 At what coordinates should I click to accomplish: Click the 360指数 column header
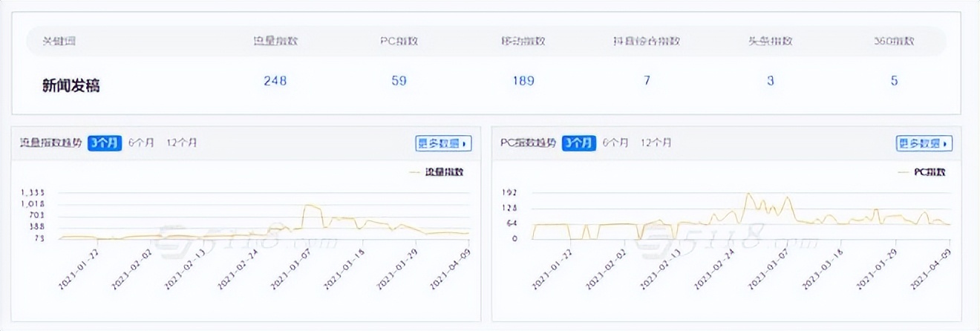[894, 42]
